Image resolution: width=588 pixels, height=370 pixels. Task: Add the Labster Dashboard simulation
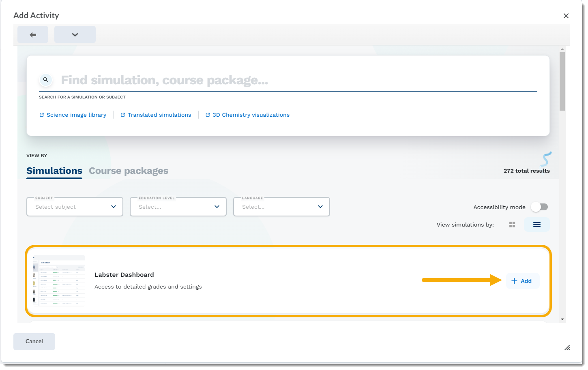[x=522, y=280]
